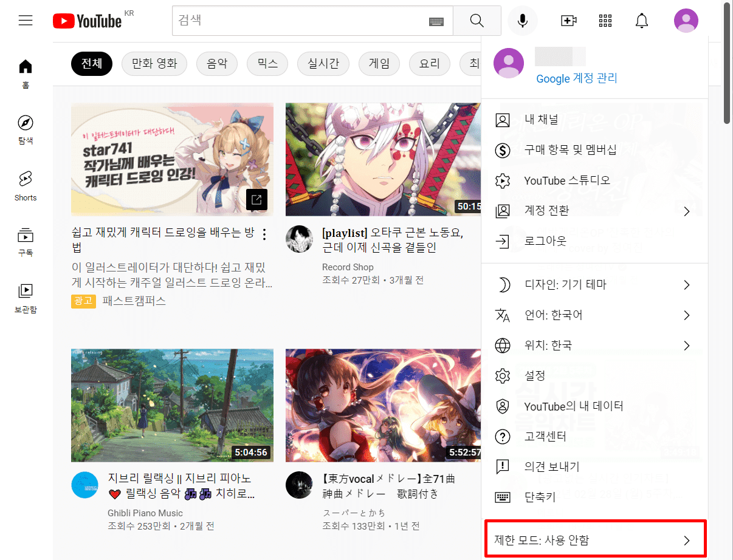Open 탐색 compass in the sidebar
The image size is (733, 560).
[x=26, y=129]
